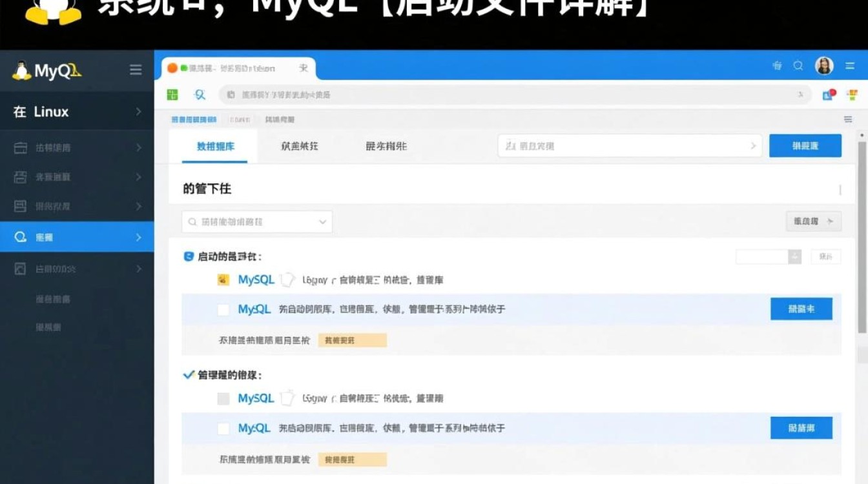Click the blue button beside the search field

click(805, 145)
